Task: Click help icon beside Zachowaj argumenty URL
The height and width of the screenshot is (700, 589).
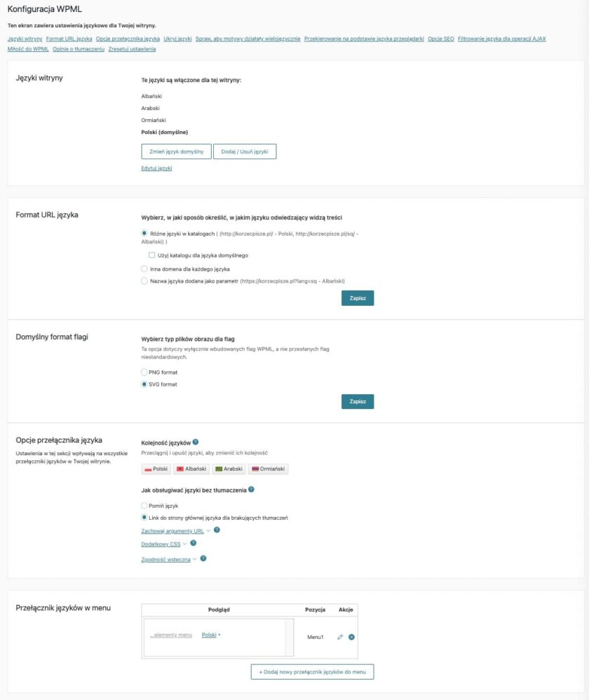Action: 217,530
